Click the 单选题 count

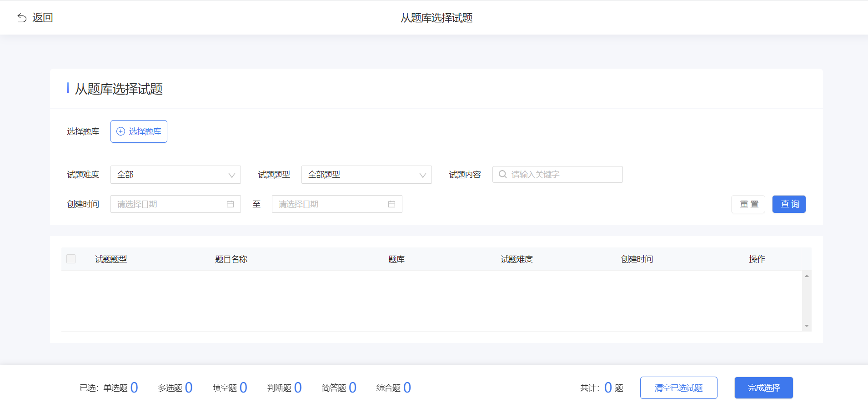point(134,388)
